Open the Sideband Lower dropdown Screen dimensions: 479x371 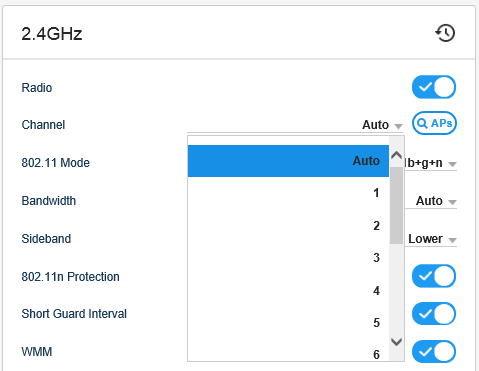pyautogui.click(x=431, y=239)
